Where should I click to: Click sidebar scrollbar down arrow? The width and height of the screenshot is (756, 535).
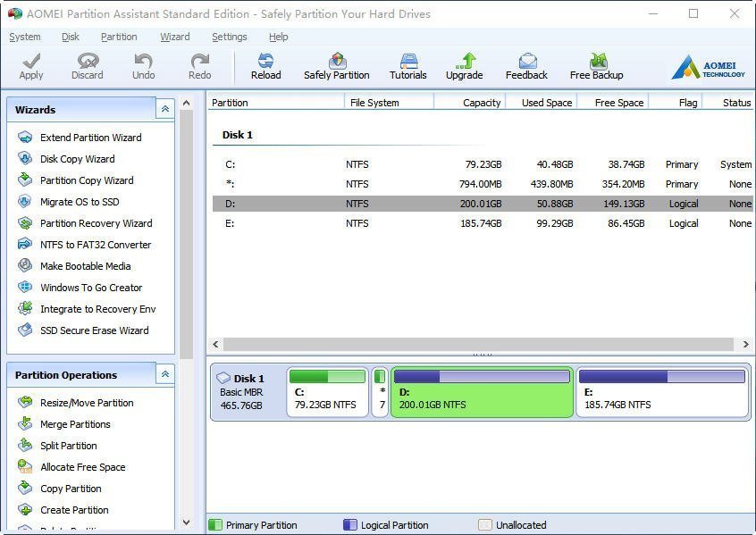pos(187,522)
